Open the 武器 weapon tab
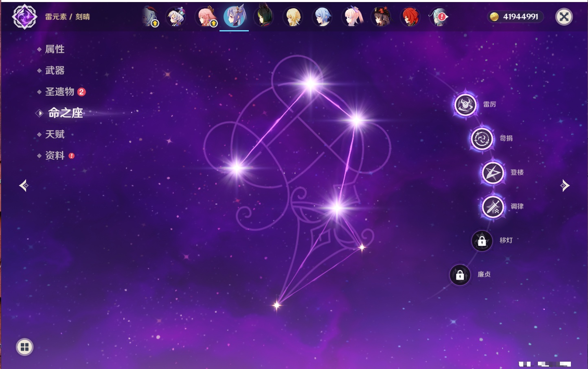 [x=55, y=71]
